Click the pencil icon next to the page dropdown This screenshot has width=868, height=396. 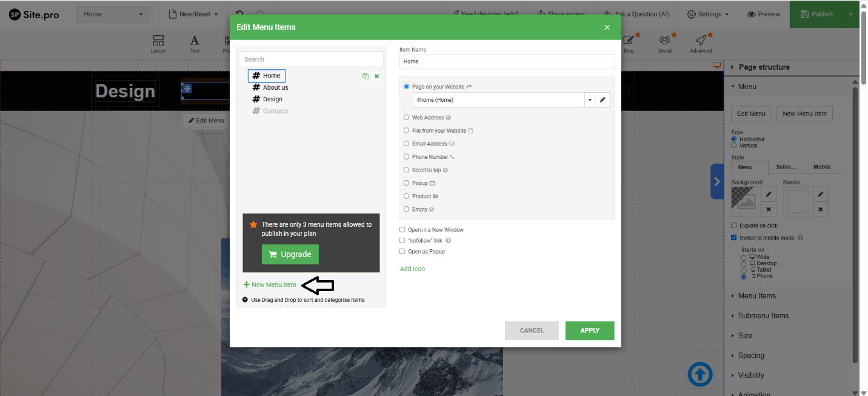pyautogui.click(x=603, y=99)
